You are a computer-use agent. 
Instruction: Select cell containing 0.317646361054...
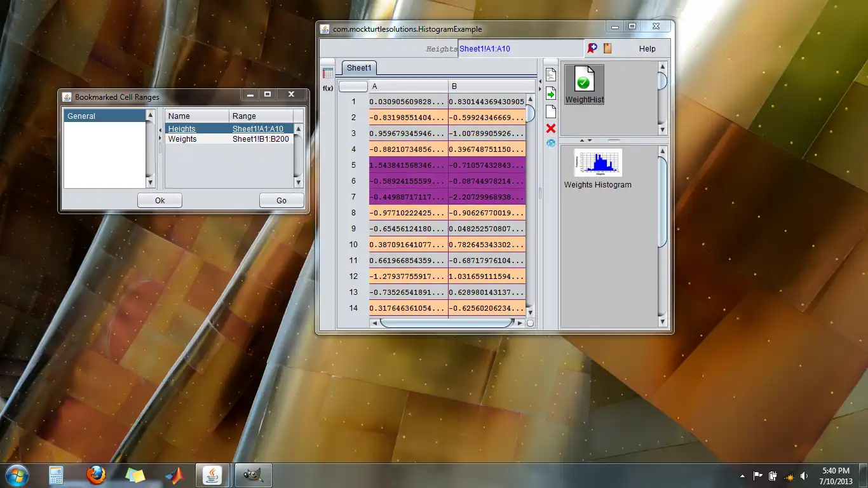pos(409,308)
